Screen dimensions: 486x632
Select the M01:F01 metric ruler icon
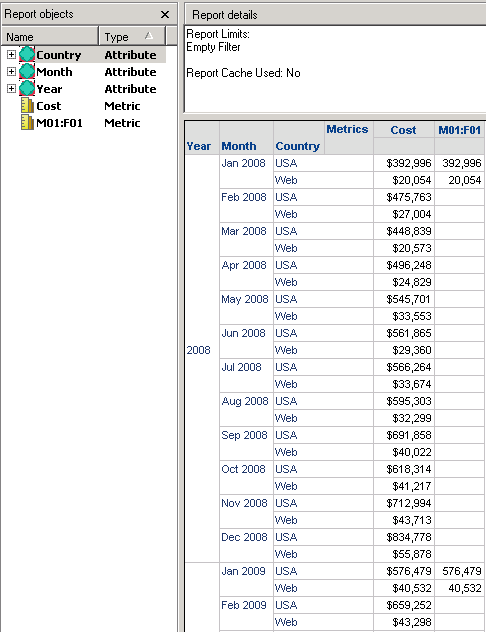(x=27, y=123)
